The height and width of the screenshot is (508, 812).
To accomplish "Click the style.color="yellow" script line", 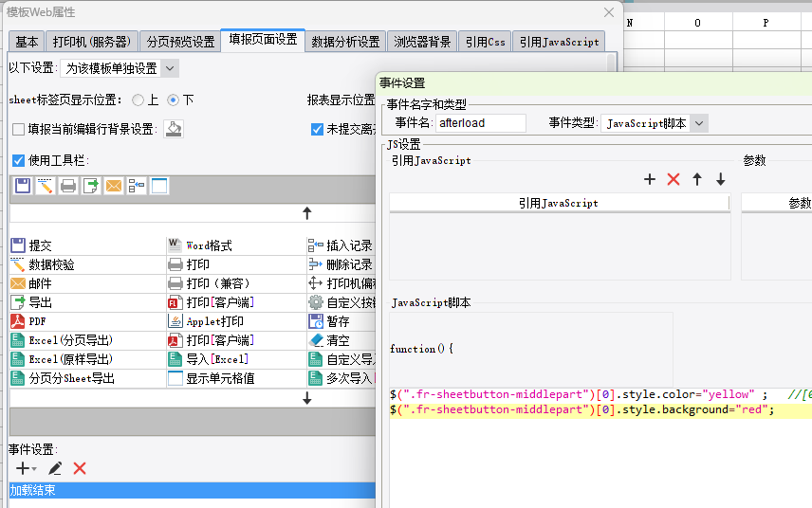I will coord(600,394).
